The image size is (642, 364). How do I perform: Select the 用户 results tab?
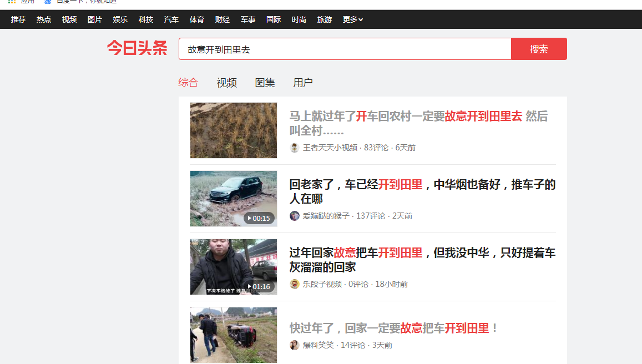(303, 83)
